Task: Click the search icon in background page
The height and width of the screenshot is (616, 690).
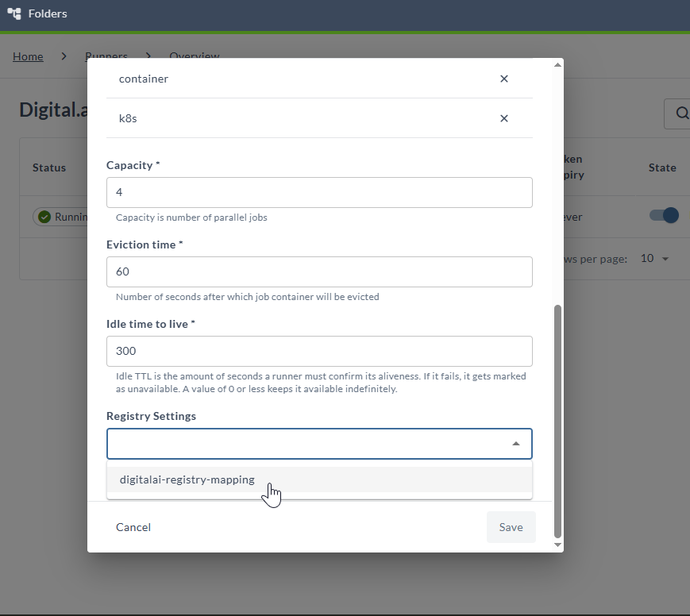Action: pyautogui.click(x=681, y=113)
